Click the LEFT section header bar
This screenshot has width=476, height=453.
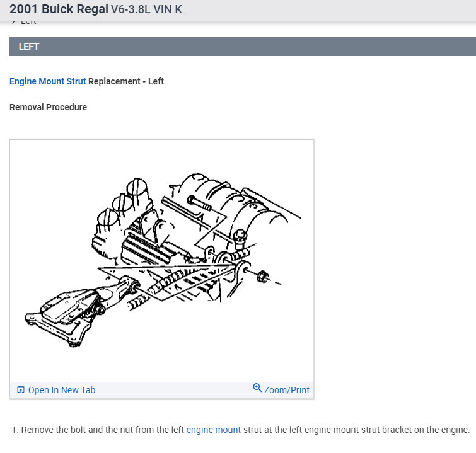click(x=243, y=47)
